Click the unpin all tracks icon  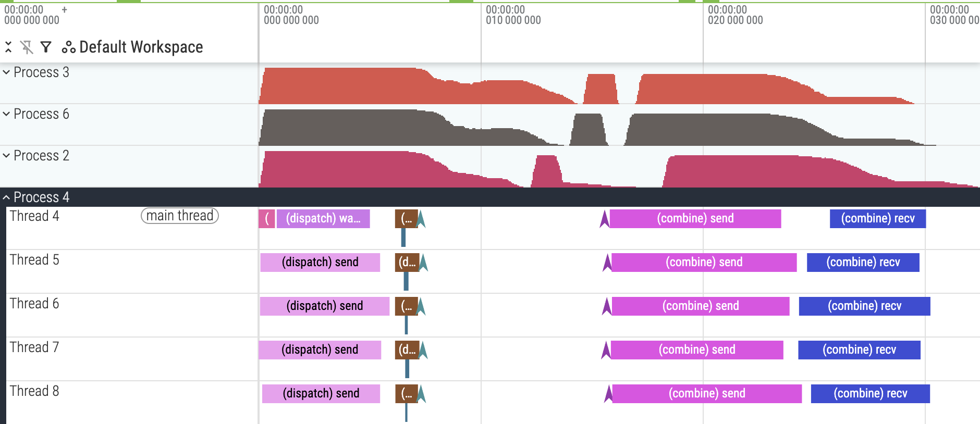[27, 47]
